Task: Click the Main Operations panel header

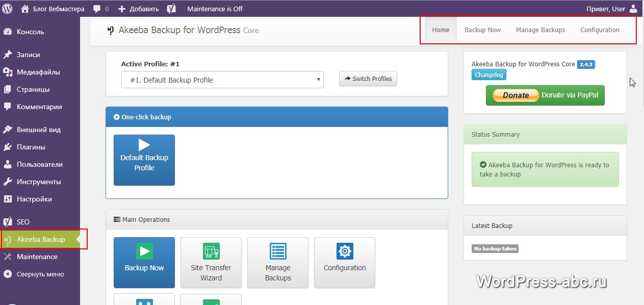Action: 277,219
